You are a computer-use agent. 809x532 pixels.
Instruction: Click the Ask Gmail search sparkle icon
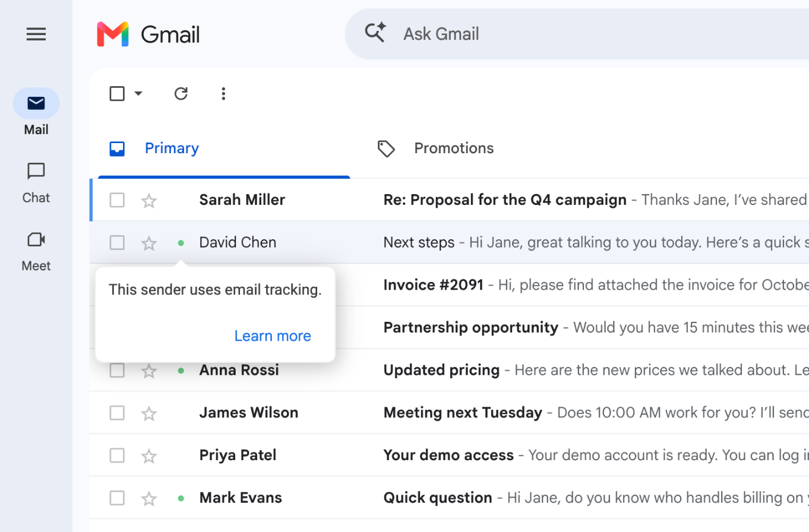(x=375, y=33)
